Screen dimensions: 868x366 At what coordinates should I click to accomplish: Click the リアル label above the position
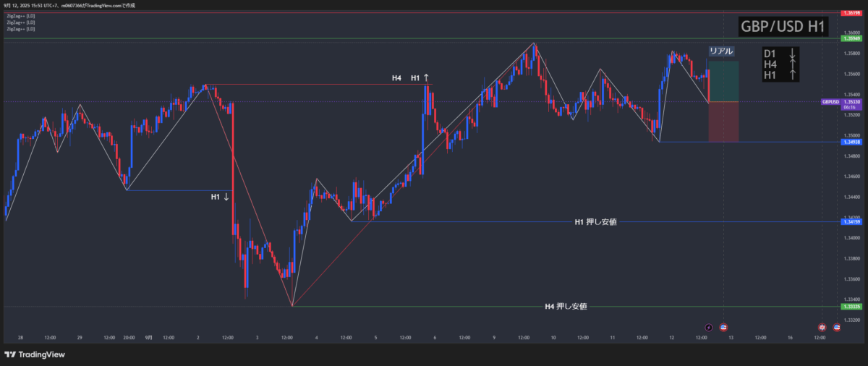coord(721,51)
